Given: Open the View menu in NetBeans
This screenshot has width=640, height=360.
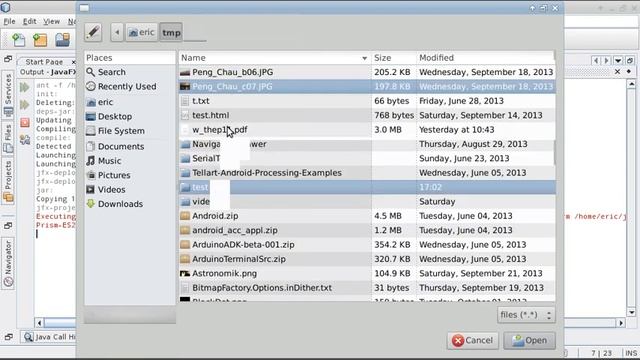Looking at the screenshot, I should (51, 21).
